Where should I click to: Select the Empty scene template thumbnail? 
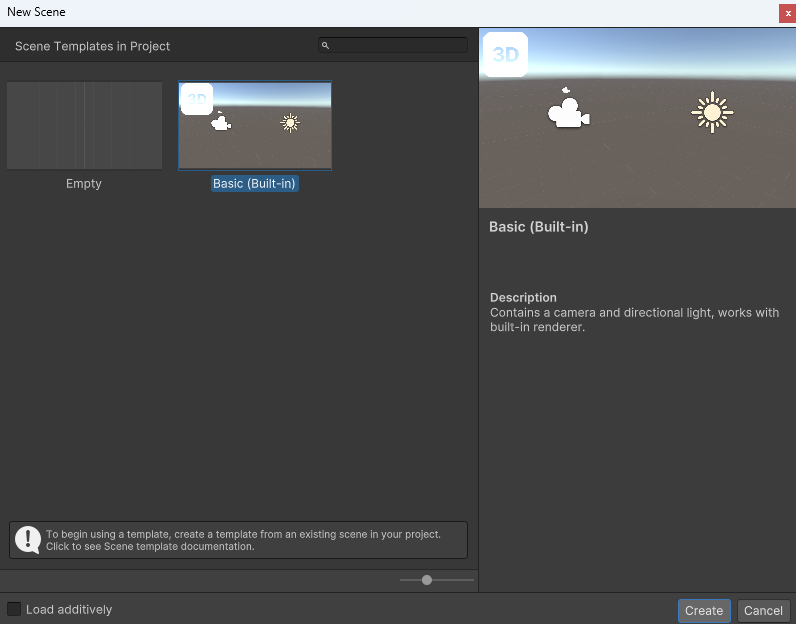[x=84, y=125]
